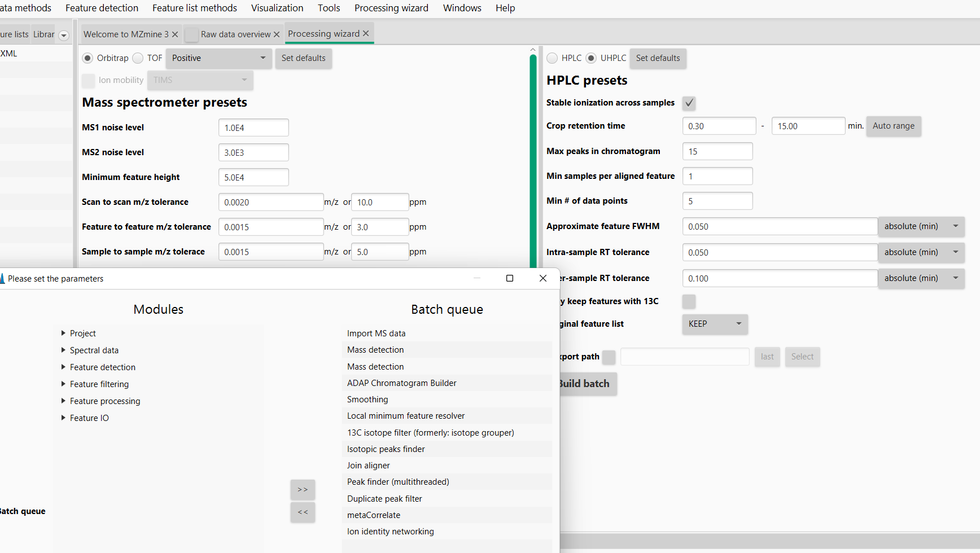
Task: Close the Raw data overview tab
Action: tap(276, 34)
